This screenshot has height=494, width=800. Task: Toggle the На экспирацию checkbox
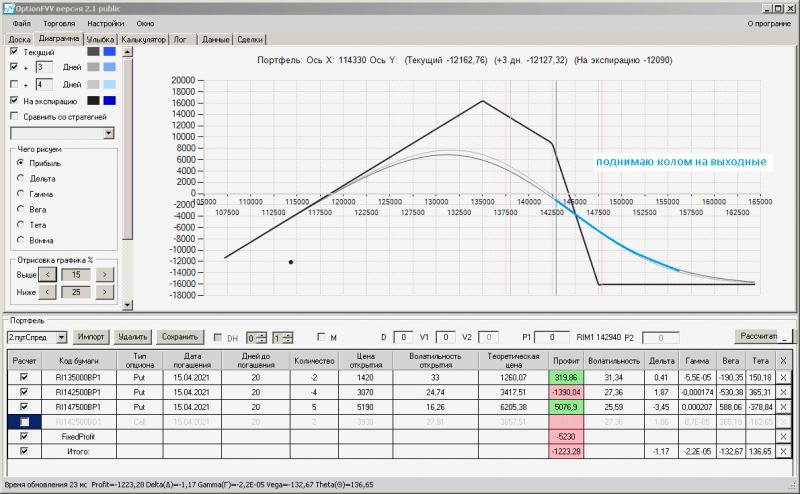pos(14,101)
